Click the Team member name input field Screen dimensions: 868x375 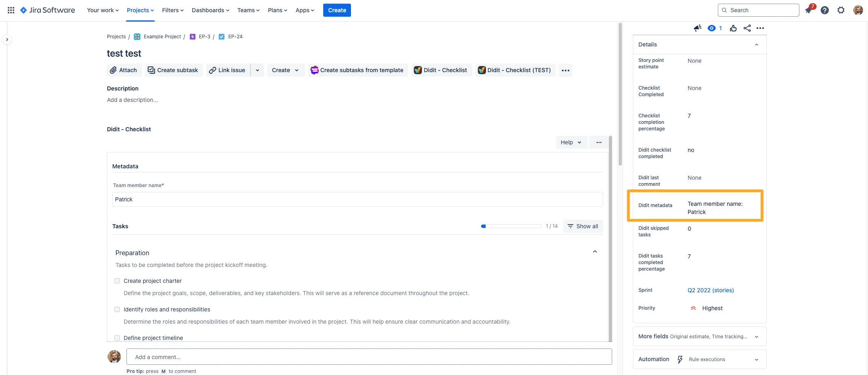pos(357,199)
